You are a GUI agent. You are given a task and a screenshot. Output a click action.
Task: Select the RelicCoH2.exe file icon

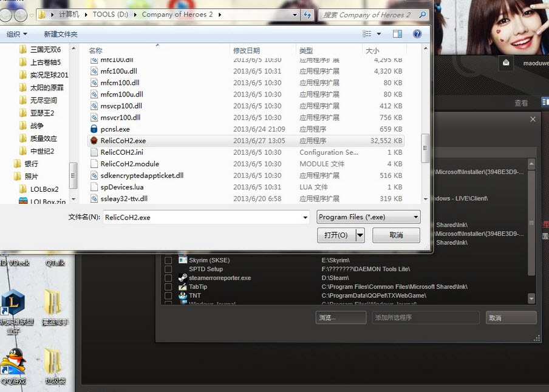pos(94,141)
